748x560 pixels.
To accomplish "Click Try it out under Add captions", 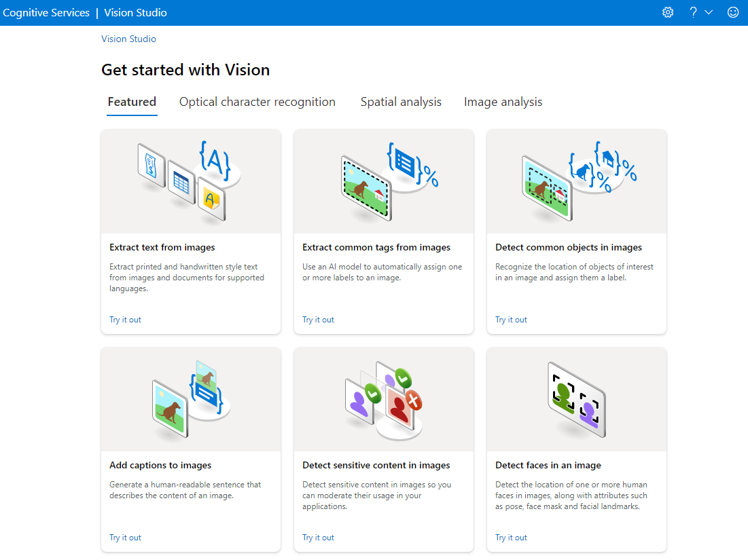I will click(125, 538).
